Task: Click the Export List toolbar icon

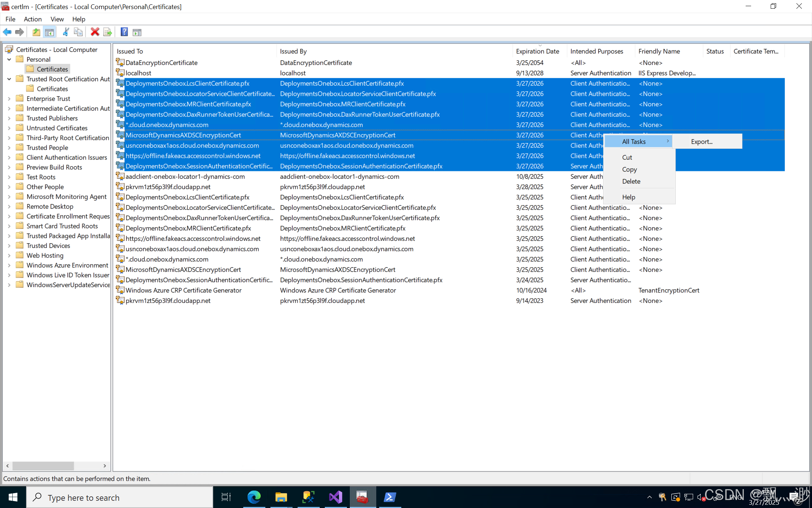Action: click(108, 32)
